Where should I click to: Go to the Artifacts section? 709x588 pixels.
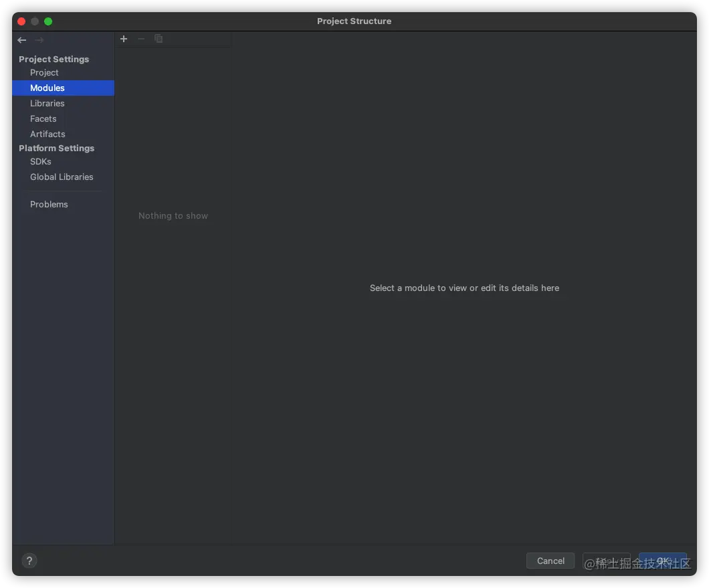click(47, 134)
